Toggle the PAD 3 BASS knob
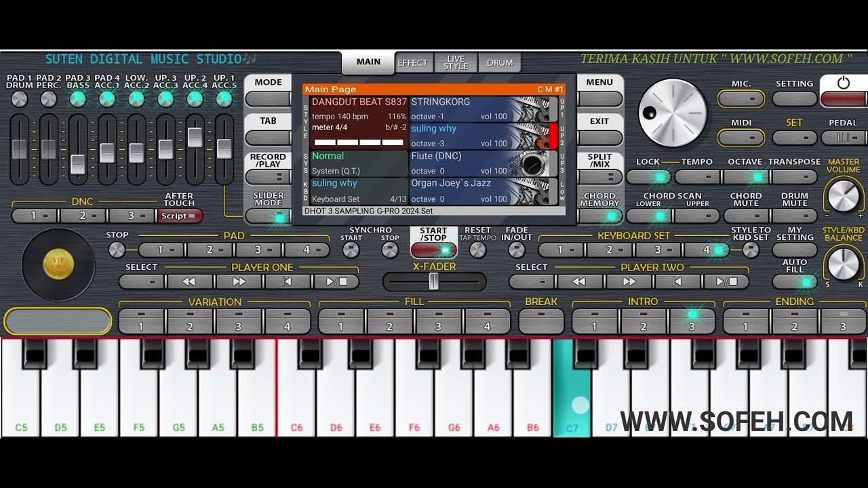Image resolution: width=868 pixels, height=488 pixels. click(x=78, y=99)
